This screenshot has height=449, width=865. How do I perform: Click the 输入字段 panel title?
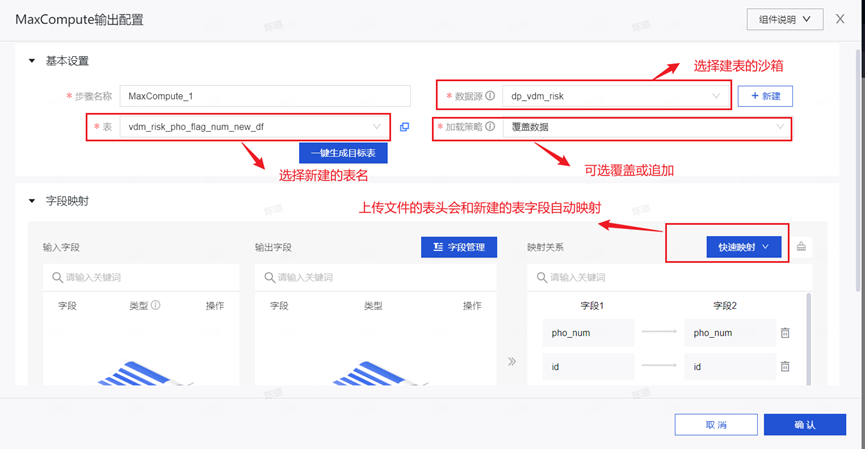pos(61,247)
